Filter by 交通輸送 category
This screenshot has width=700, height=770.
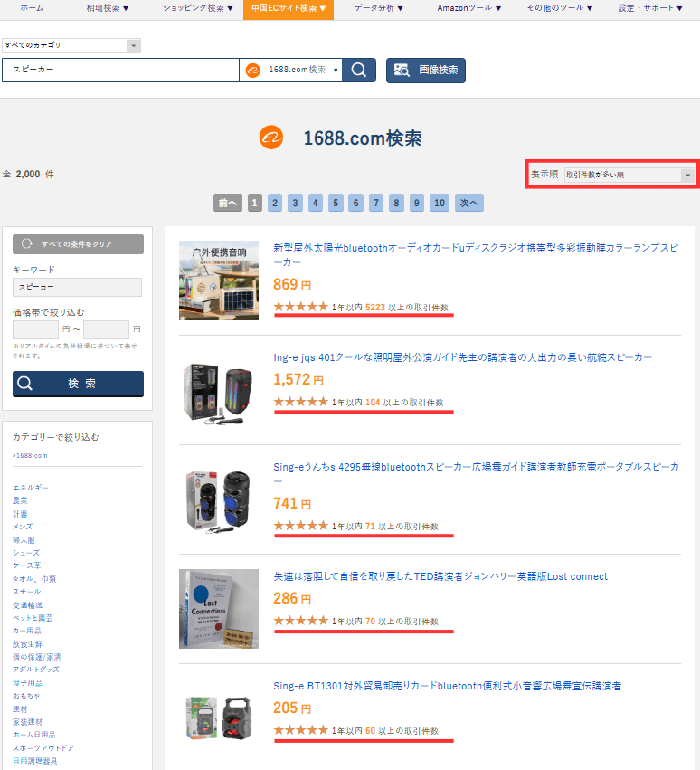coord(27,605)
